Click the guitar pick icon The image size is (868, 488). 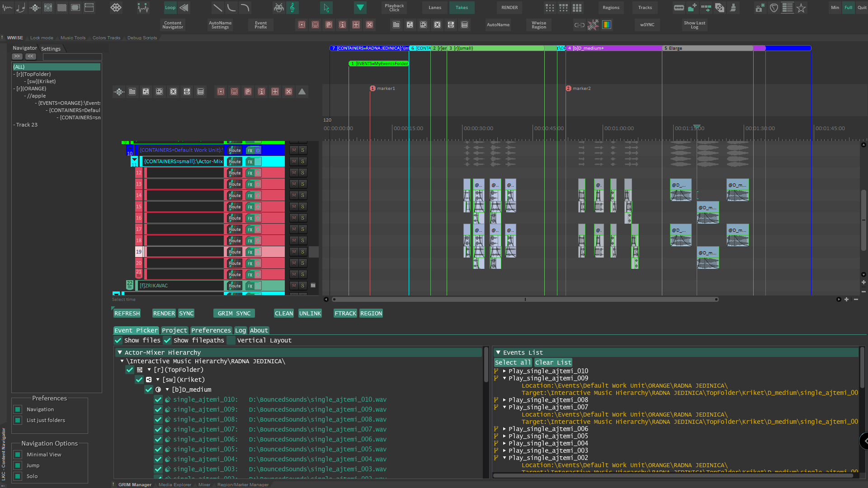coord(774,8)
